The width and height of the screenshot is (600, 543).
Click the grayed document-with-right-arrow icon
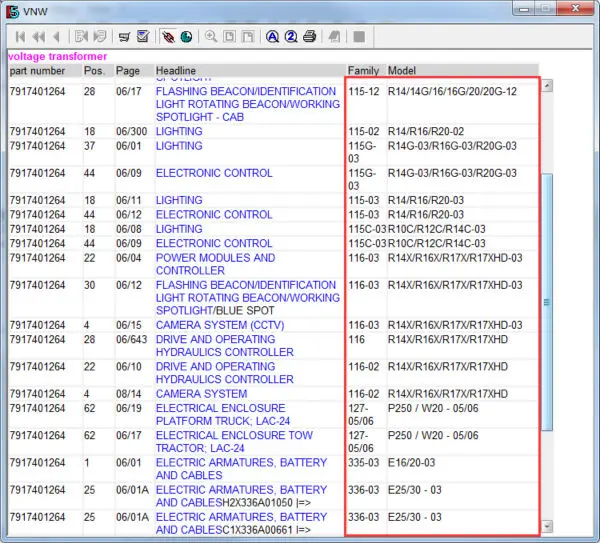point(100,36)
